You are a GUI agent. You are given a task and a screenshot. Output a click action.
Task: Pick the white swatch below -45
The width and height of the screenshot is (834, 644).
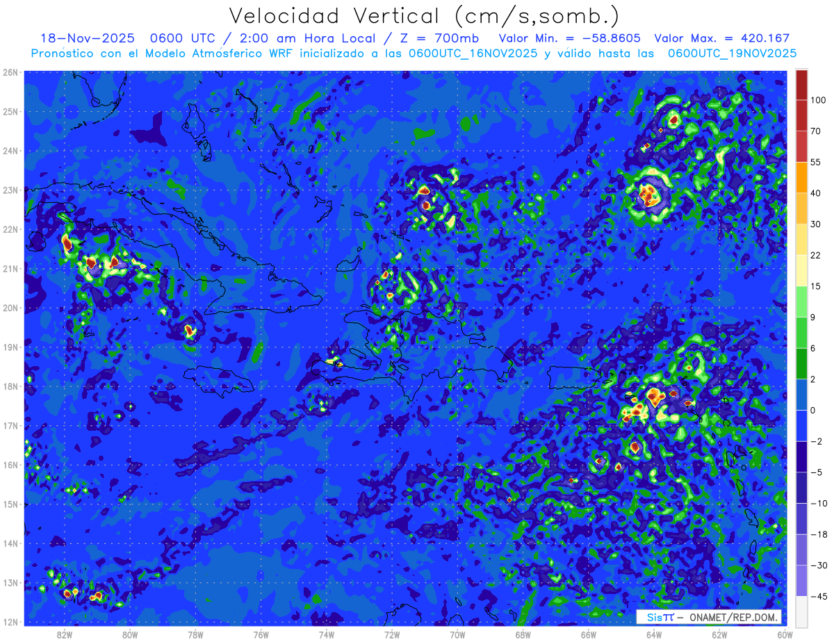801,611
